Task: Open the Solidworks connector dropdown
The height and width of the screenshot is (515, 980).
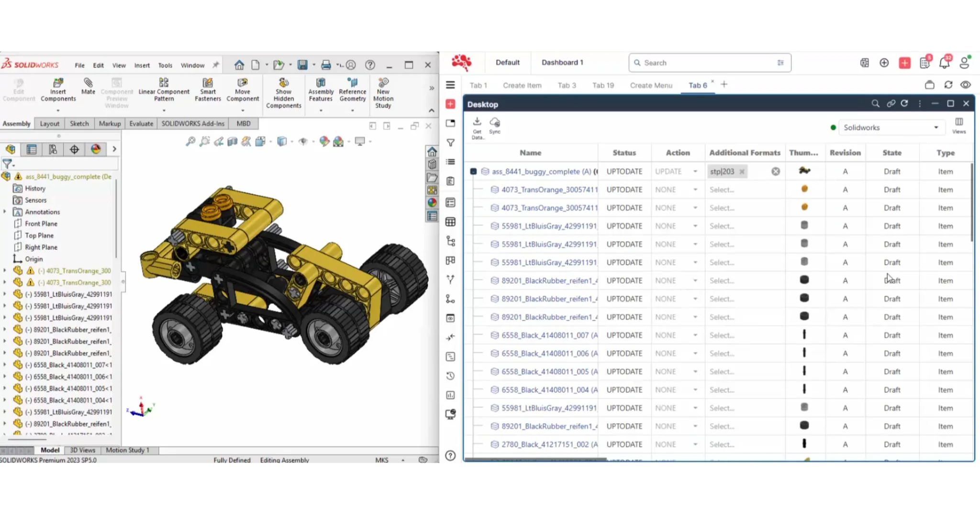Action: point(891,128)
